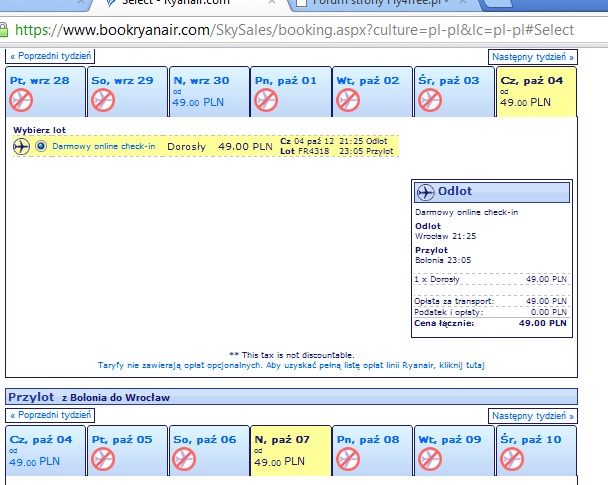Select the FR4318 flight radio button
The image size is (608, 485).
(41, 146)
